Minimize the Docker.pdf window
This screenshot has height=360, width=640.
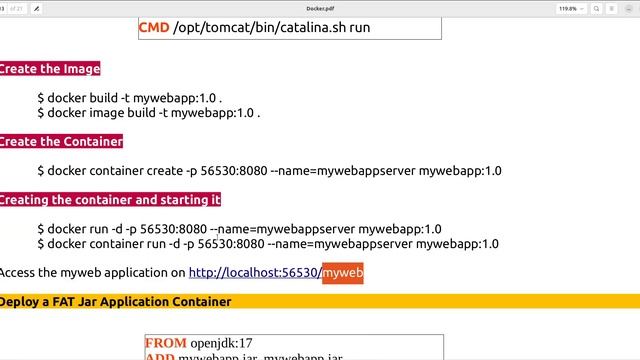[x=629, y=9]
